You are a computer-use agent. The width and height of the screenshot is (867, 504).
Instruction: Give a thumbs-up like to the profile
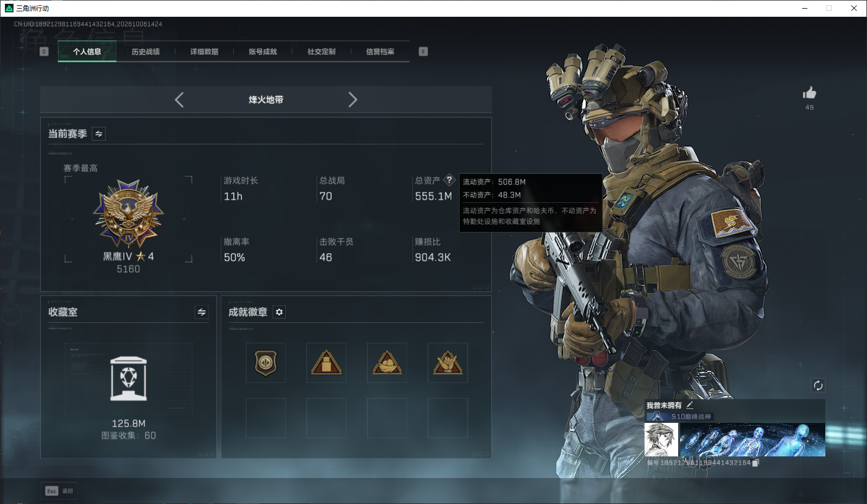(809, 93)
